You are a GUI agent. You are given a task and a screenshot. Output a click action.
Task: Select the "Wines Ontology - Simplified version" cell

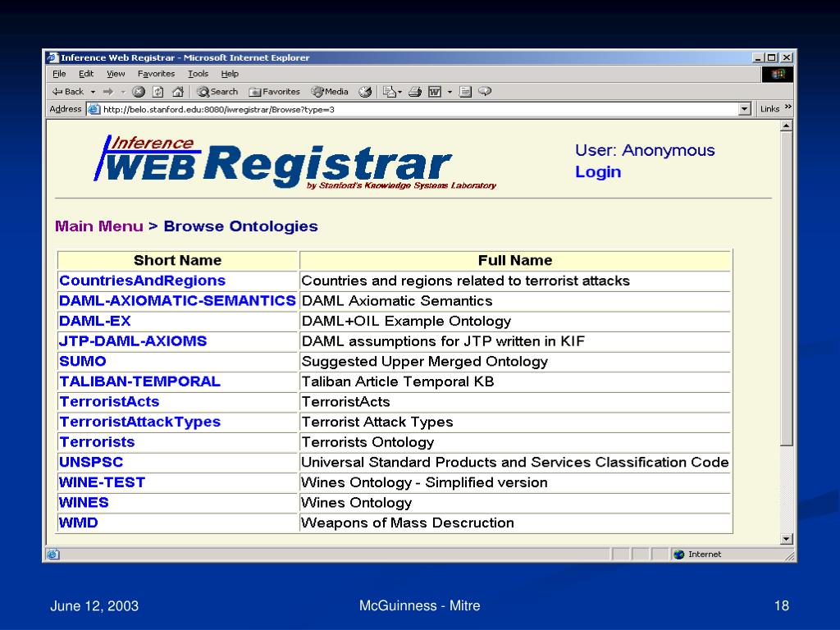pyautogui.click(x=515, y=482)
